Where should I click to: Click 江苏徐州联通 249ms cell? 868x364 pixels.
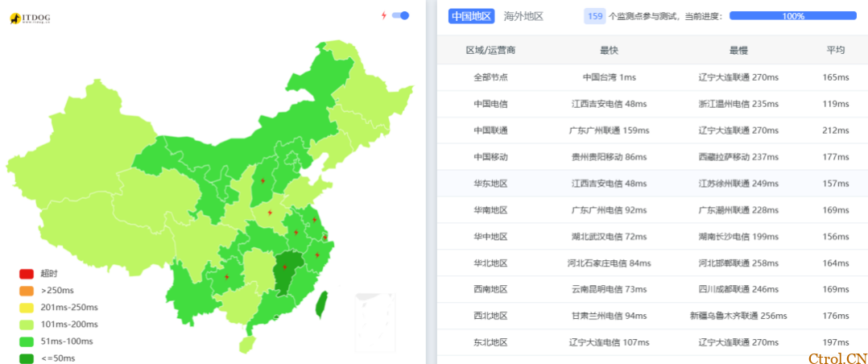[738, 184]
